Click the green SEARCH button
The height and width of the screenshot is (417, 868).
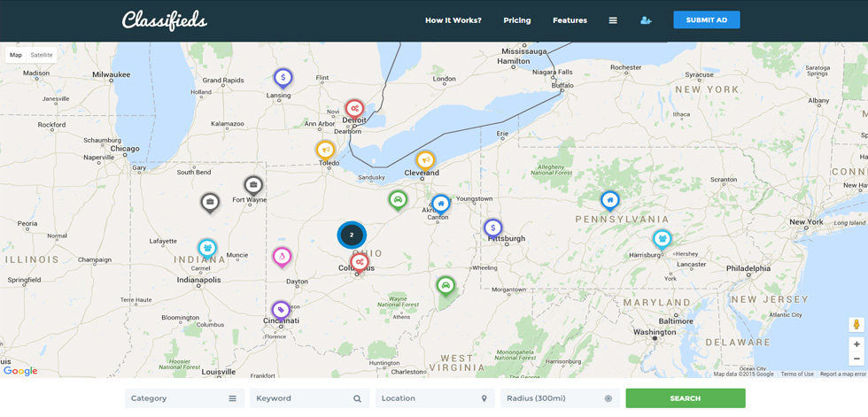click(x=686, y=398)
